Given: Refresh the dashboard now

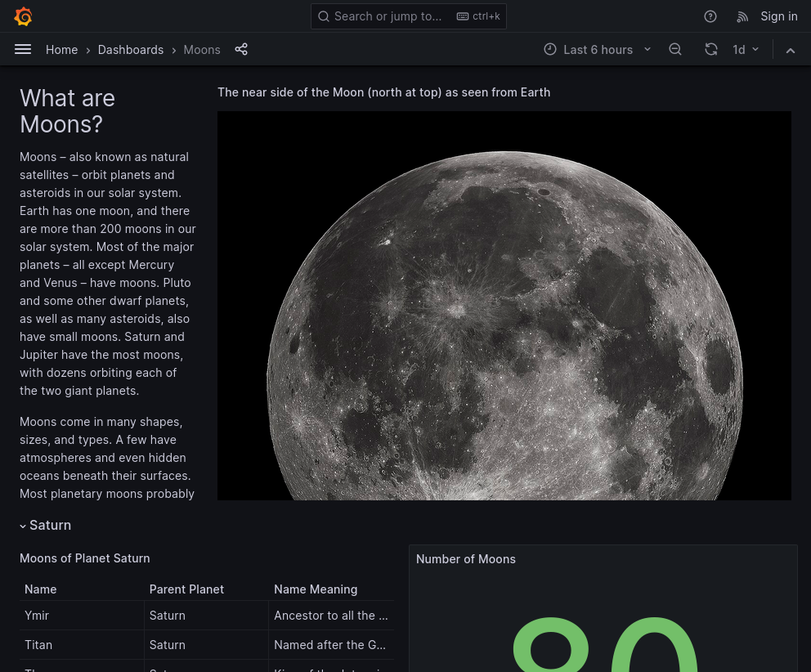Looking at the screenshot, I should click(711, 50).
